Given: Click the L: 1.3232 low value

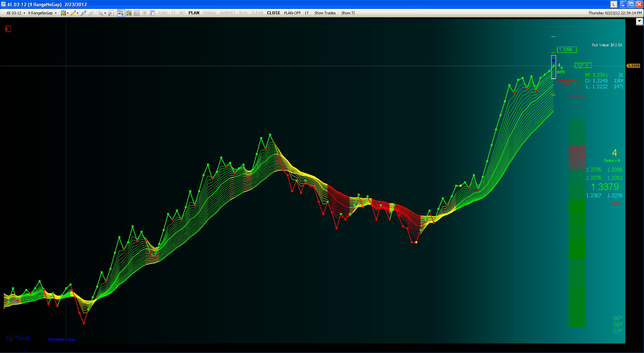Looking at the screenshot, I should click(596, 87).
